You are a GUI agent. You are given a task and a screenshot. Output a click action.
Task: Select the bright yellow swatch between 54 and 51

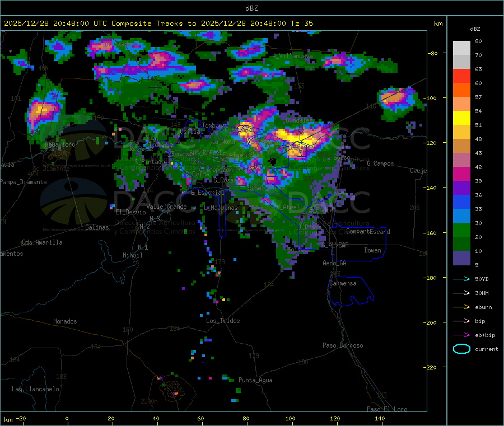point(461,118)
